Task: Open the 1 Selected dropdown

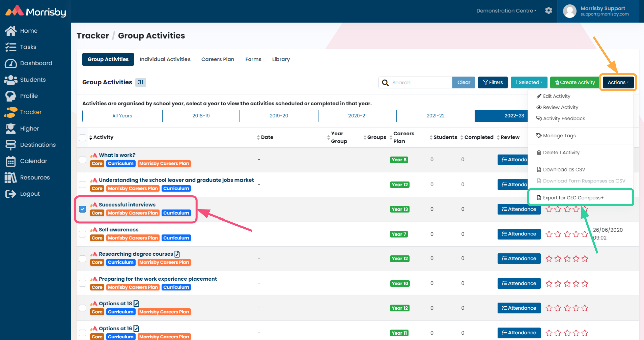Action: pyautogui.click(x=529, y=82)
